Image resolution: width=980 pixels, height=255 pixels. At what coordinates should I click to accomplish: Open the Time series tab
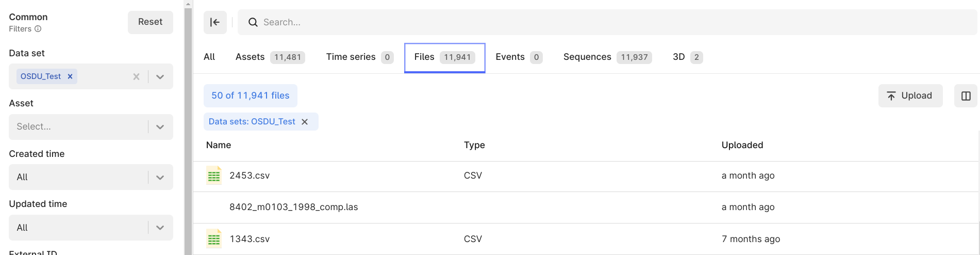pos(359,57)
